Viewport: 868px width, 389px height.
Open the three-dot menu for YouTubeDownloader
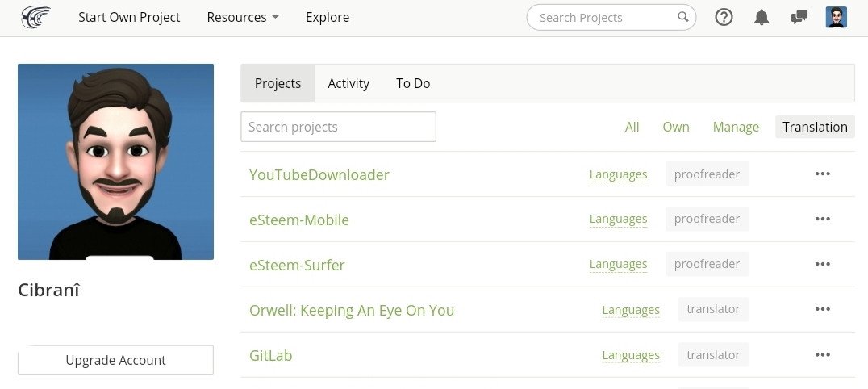(x=823, y=174)
